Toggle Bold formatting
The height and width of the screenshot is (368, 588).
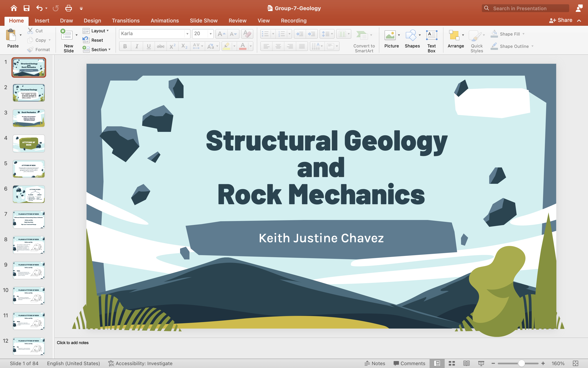point(125,46)
